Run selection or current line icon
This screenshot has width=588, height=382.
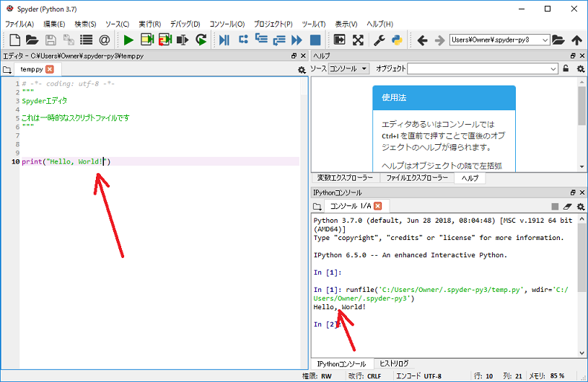(x=183, y=40)
